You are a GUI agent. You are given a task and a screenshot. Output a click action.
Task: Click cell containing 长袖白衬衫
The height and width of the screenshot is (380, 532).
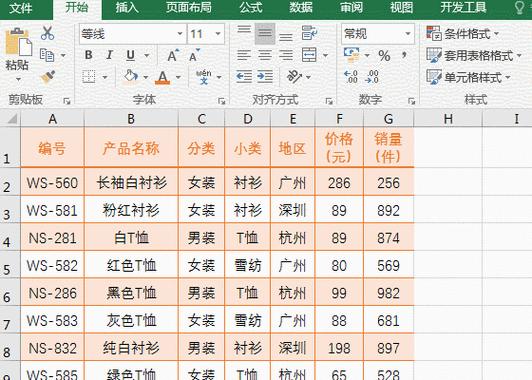pos(131,183)
